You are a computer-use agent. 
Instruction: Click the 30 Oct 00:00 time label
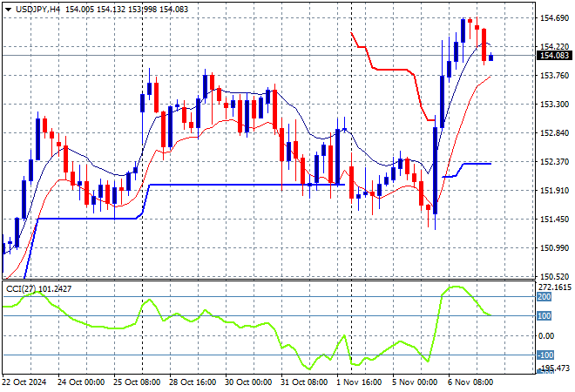click(x=248, y=382)
